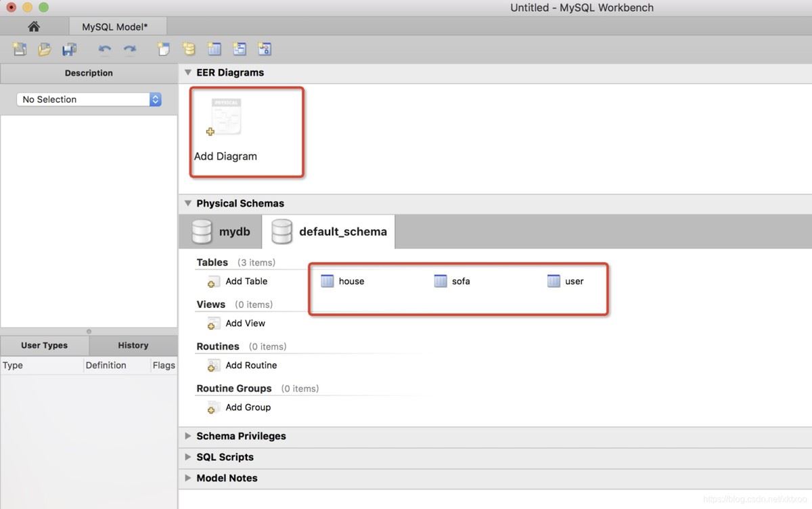Click the Flags column header
The image size is (812, 509).
pos(164,366)
